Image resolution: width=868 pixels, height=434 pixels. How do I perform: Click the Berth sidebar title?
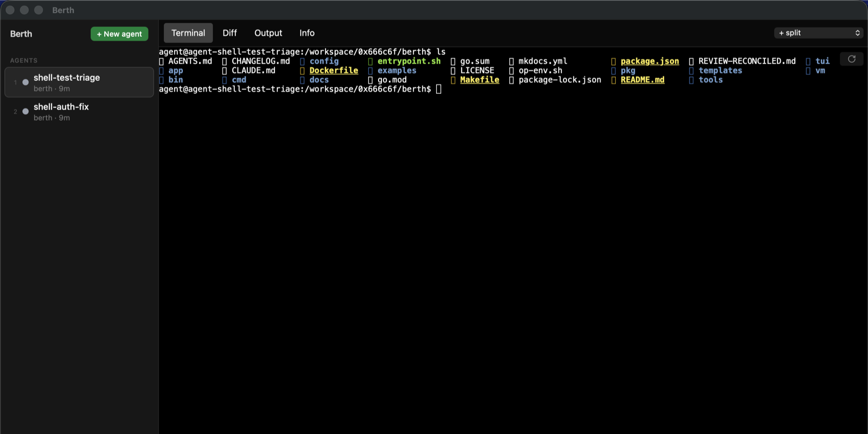[21, 34]
